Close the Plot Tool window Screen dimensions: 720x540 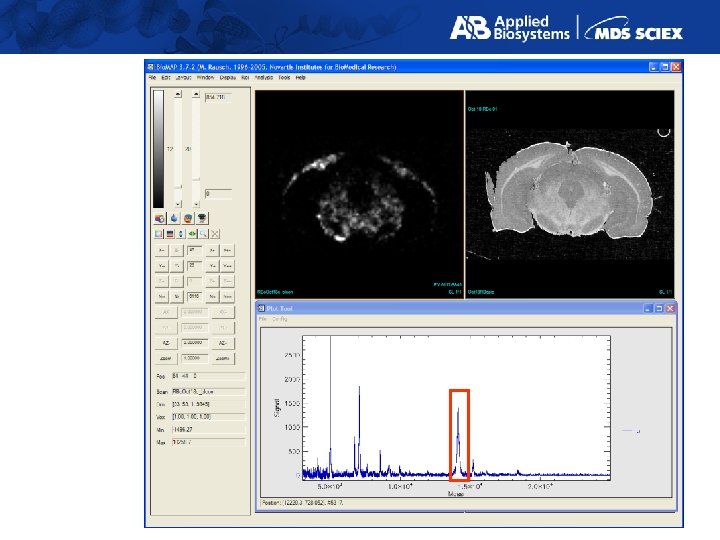click(x=670, y=309)
